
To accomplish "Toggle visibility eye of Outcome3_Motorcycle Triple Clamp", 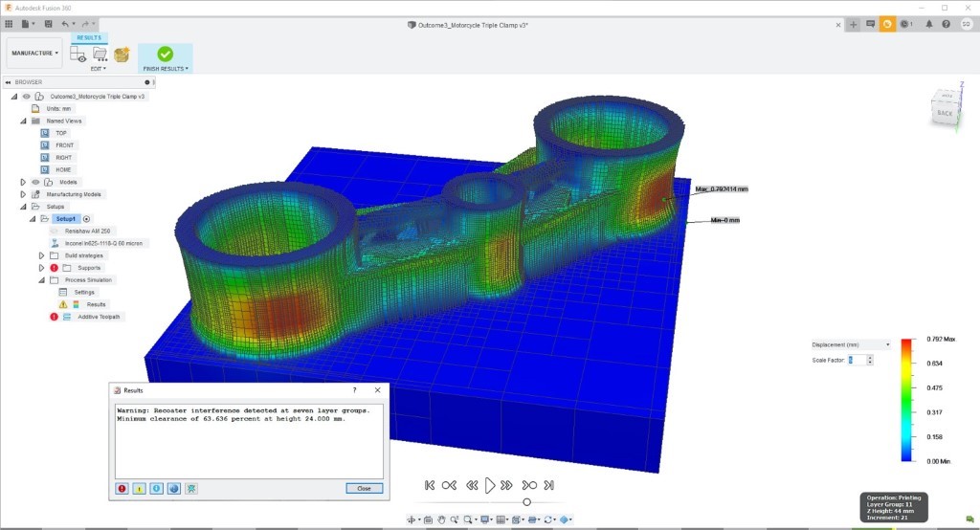I will point(27,97).
